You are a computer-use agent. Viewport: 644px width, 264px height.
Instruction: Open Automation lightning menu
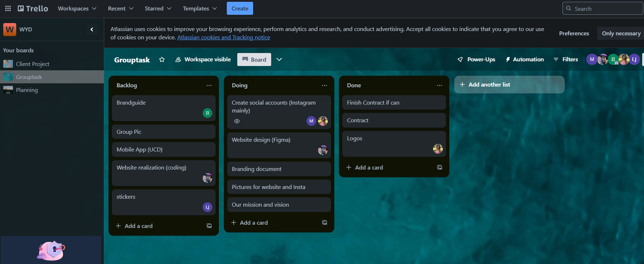click(508, 60)
